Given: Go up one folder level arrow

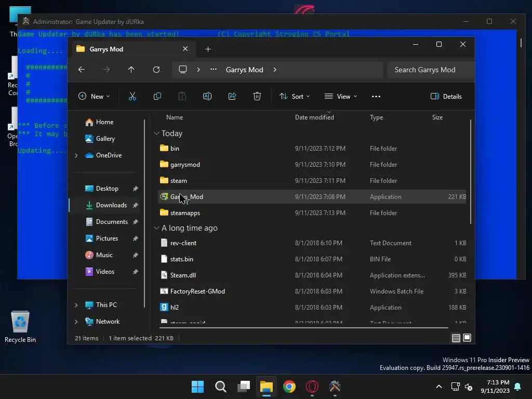Looking at the screenshot, I should (131, 70).
